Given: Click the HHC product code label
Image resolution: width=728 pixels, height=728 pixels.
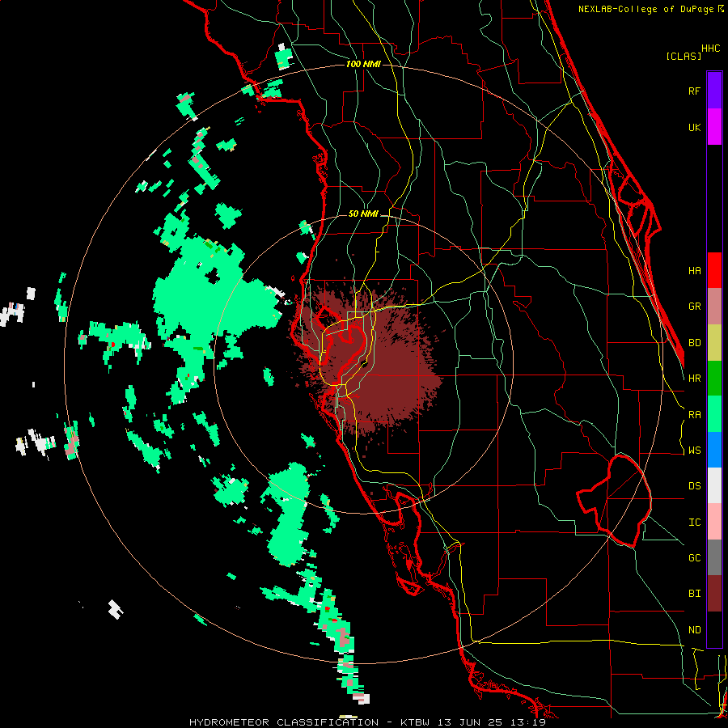Looking at the screenshot, I should pyautogui.click(x=711, y=49).
